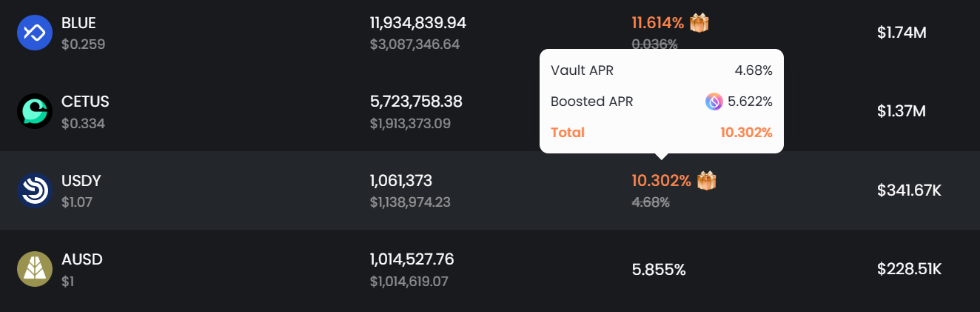Click the USDY $341.67K value
Image resolution: width=980 pixels, height=312 pixels.
(909, 190)
